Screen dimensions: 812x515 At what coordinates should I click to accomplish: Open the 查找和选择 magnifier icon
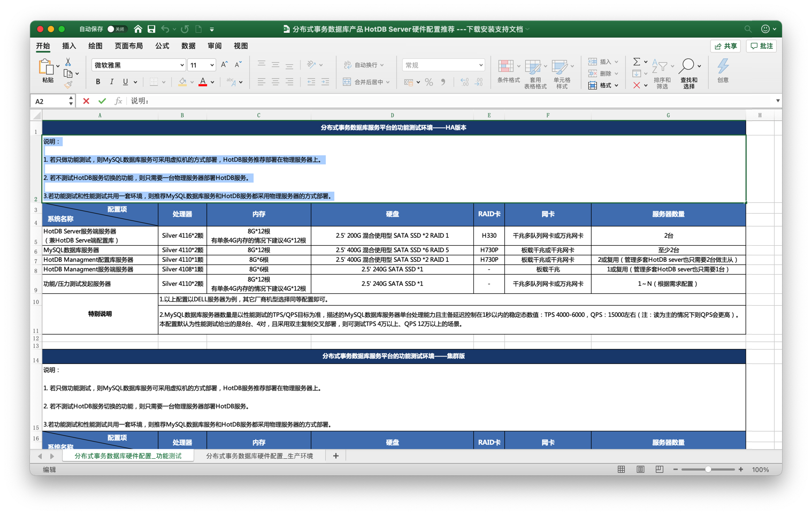coord(686,66)
